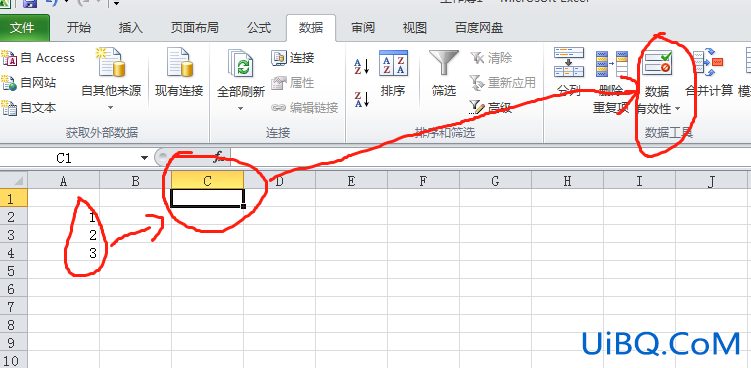This screenshot has width=751, height=368.
Task: Click the fx insert function button
Action: [x=218, y=157]
